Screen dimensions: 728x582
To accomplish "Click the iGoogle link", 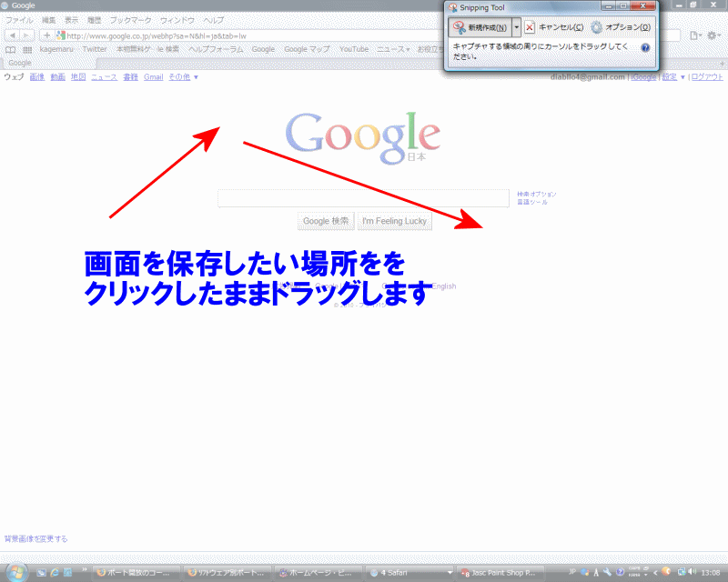I will [x=643, y=77].
